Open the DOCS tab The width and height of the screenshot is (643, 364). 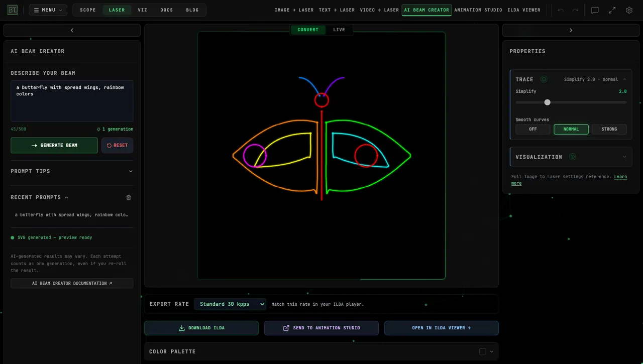tap(167, 10)
